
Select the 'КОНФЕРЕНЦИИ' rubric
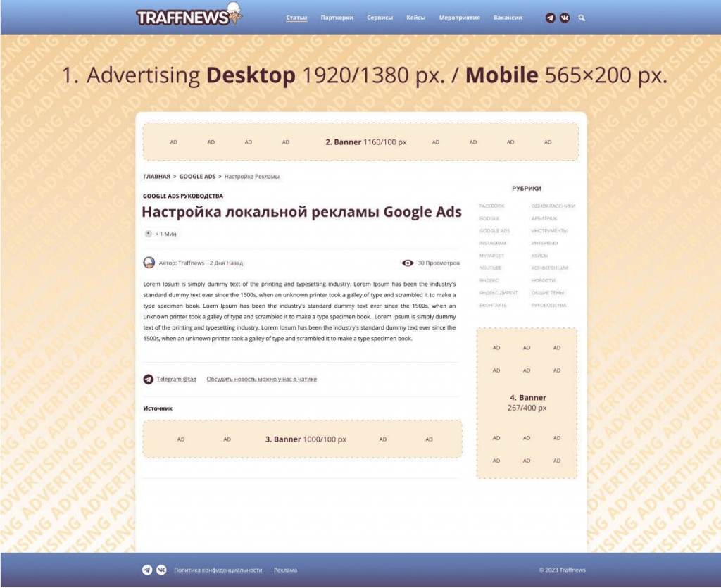click(549, 268)
